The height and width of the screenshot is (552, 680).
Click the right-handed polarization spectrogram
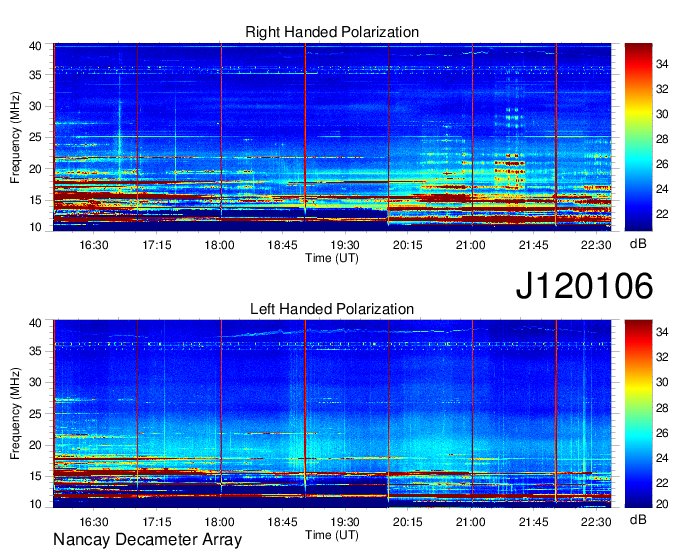[x=332, y=137]
